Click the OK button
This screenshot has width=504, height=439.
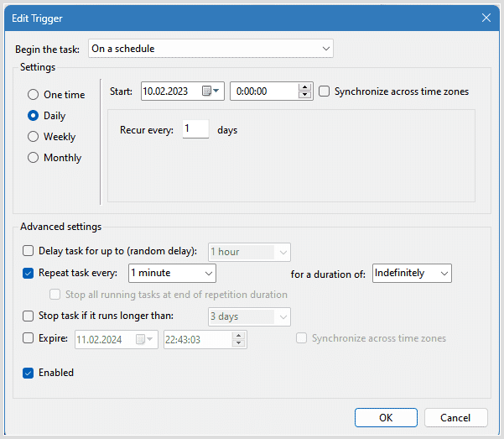(x=386, y=418)
